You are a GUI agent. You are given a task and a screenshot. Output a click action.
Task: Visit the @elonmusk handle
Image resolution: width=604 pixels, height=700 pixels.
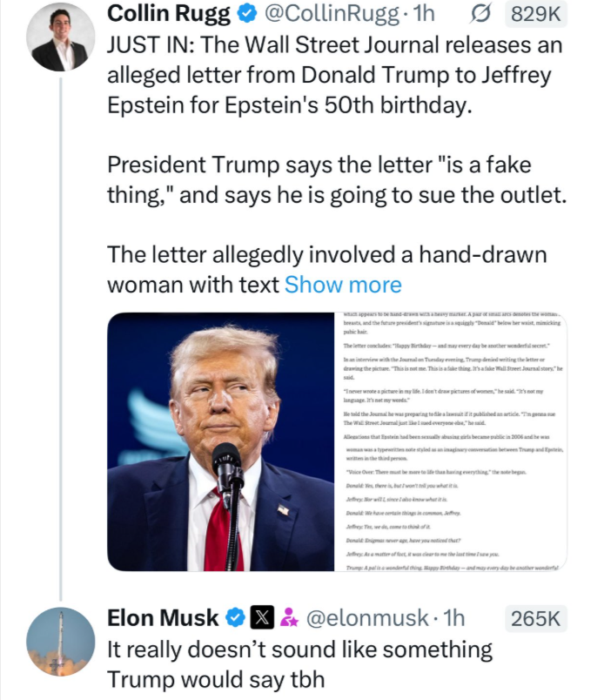365,618
